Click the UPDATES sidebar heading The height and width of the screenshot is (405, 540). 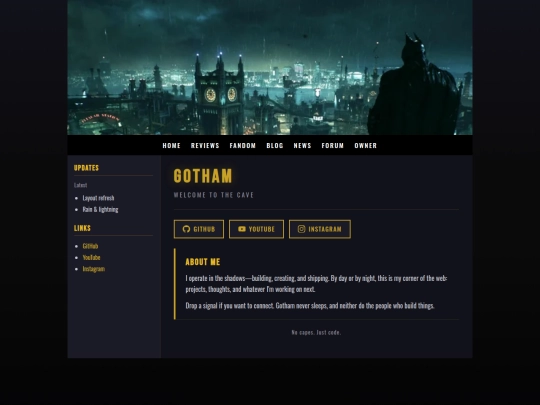coord(86,168)
